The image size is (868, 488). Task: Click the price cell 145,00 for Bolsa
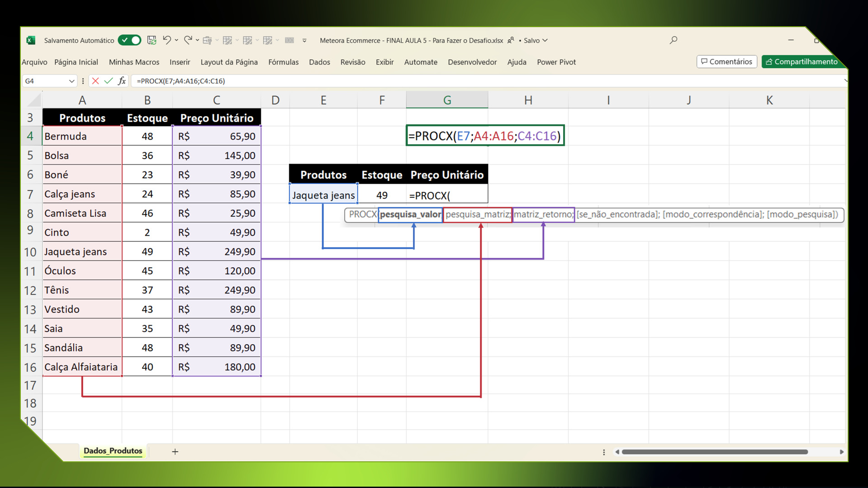217,156
